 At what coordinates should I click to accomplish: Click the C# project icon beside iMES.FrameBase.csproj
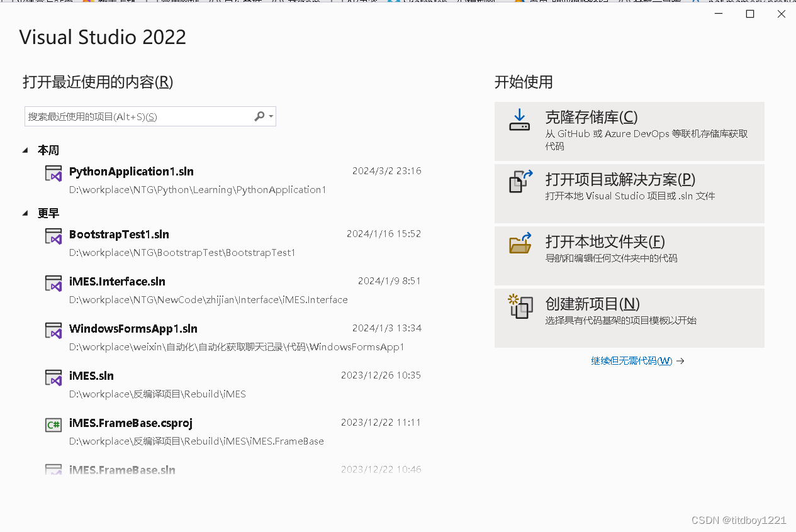(53, 424)
